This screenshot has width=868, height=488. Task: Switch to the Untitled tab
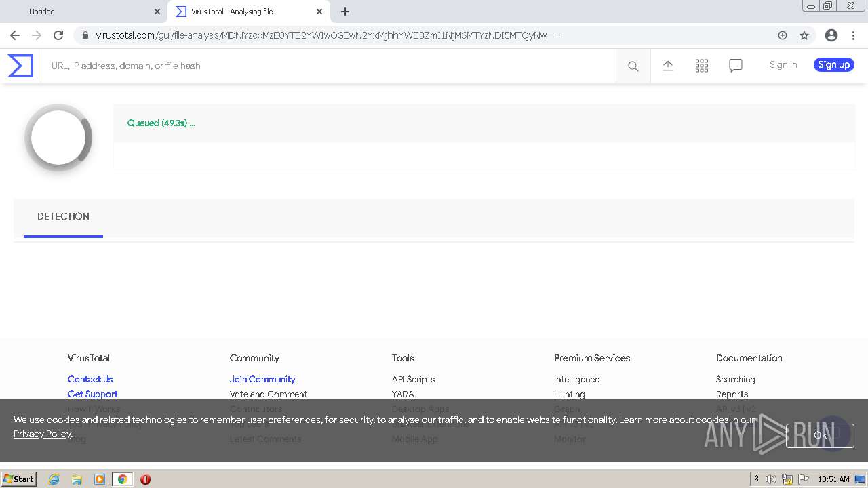[x=85, y=12]
